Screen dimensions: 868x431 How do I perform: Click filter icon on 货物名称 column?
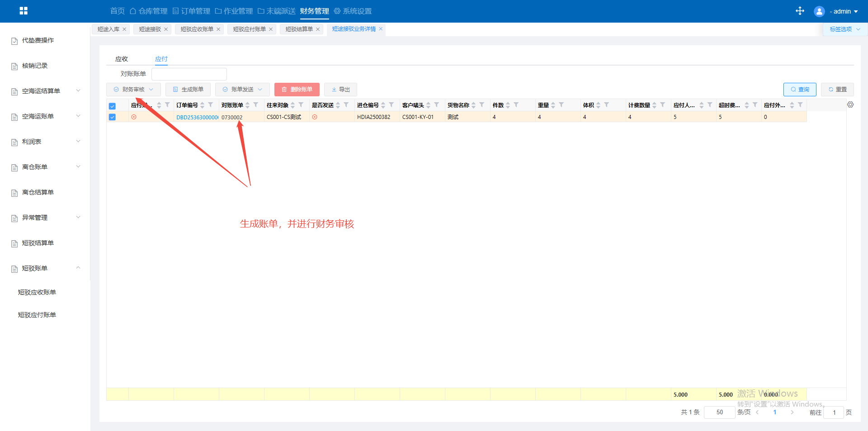(482, 105)
